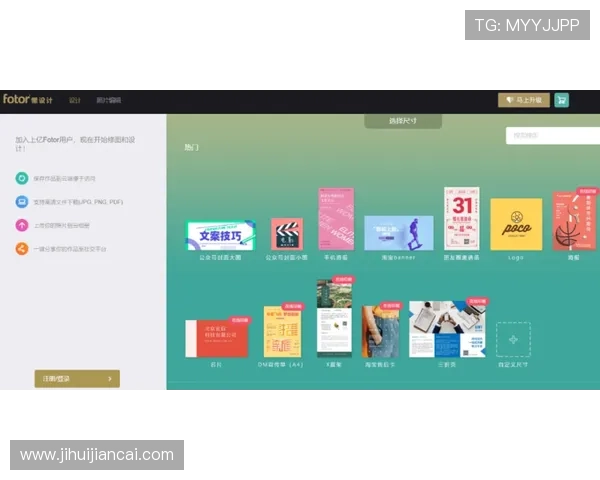Select the 淘宝 banner template thumbnail

pos(399,233)
